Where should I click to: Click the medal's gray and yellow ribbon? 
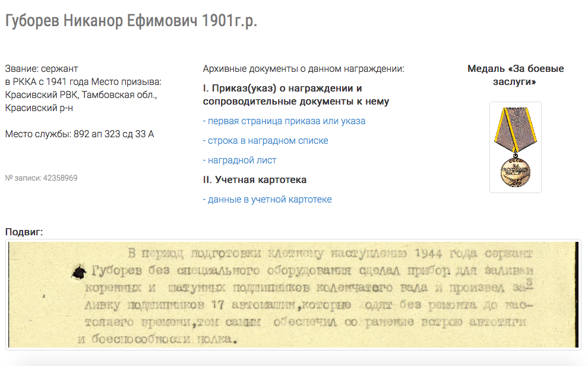(x=515, y=131)
